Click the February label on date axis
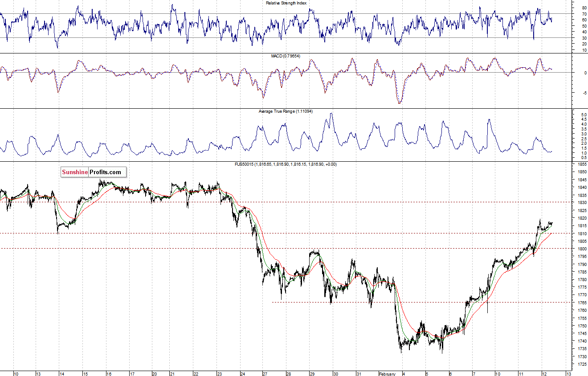The image size is (588, 376). [387, 373]
